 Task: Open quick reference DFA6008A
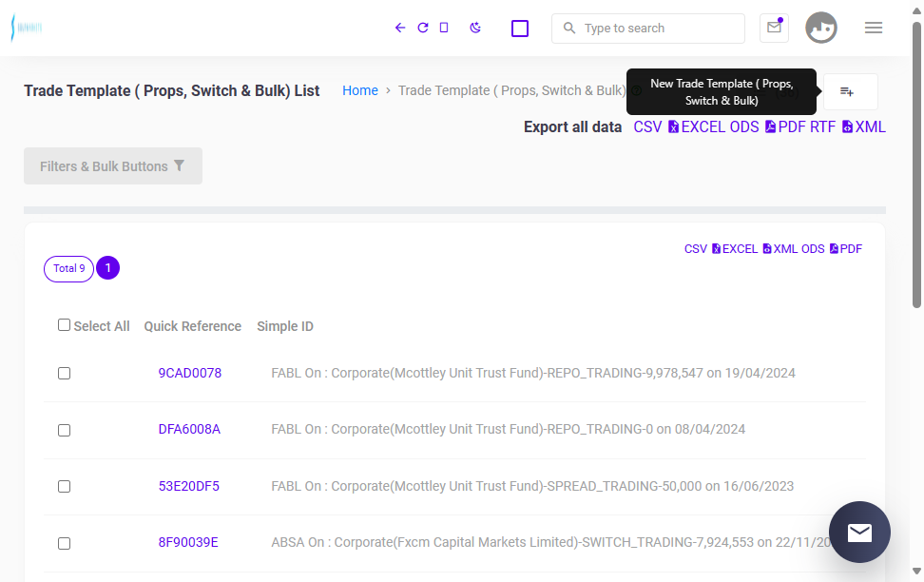189,429
